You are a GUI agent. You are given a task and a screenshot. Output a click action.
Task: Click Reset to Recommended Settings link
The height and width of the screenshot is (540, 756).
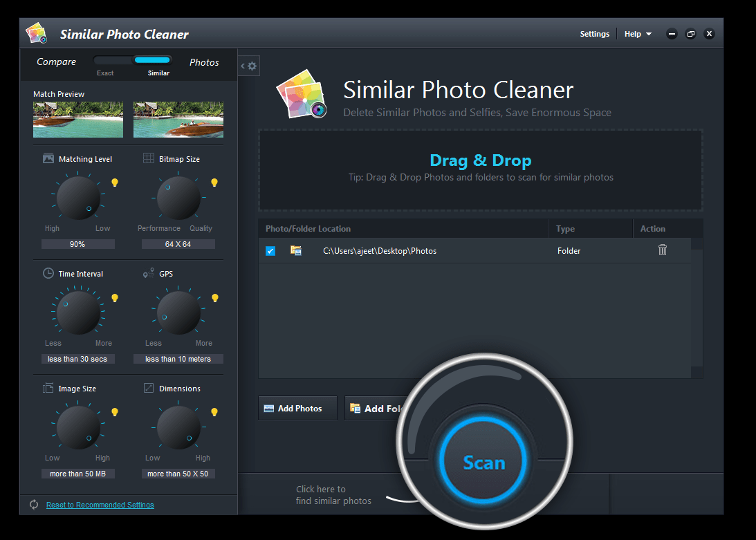(x=100, y=505)
